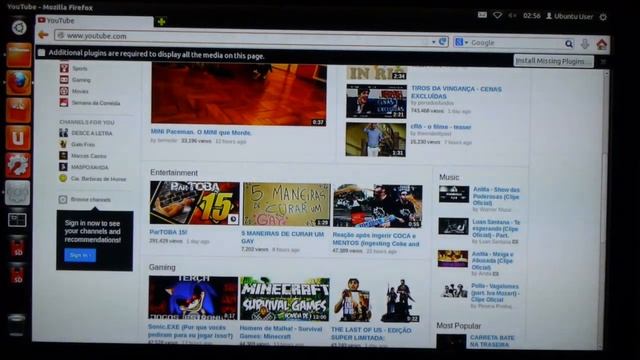Click Install Missing Plugins button
The width and height of the screenshot is (640, 360).
click(x=553, y=61)
